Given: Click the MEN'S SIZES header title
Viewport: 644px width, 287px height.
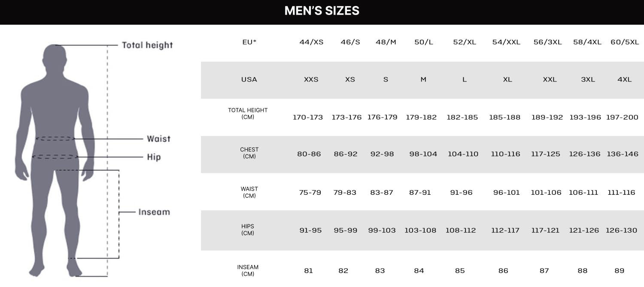Looking at the screenshot, I should pyautogui.click(x=322, y=11).
